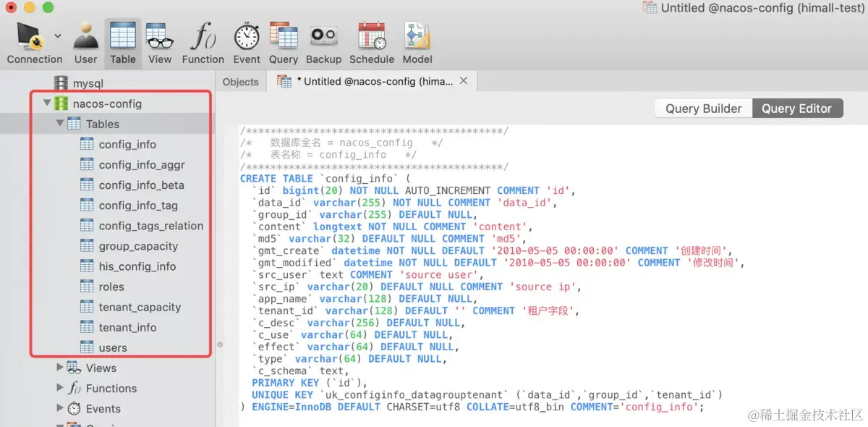
Task: Click the config_info_tag table icon
Action: tap(87, 205)
